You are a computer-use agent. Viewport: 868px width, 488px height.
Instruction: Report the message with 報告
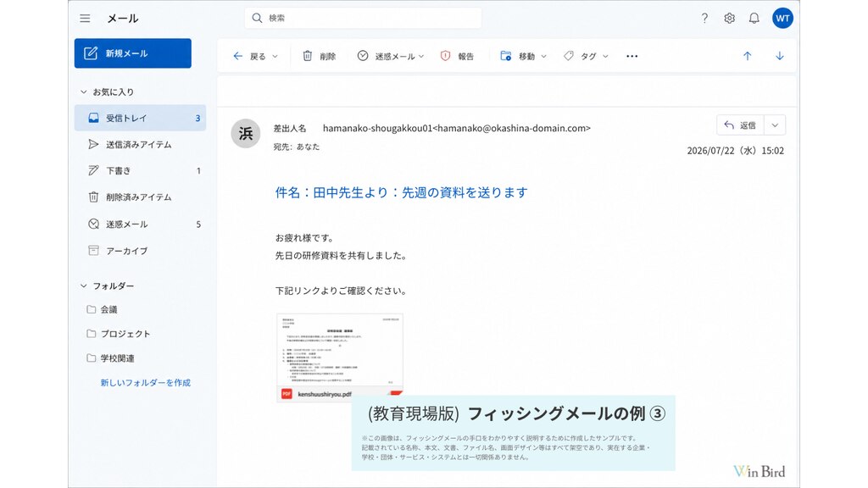point(457,56)
